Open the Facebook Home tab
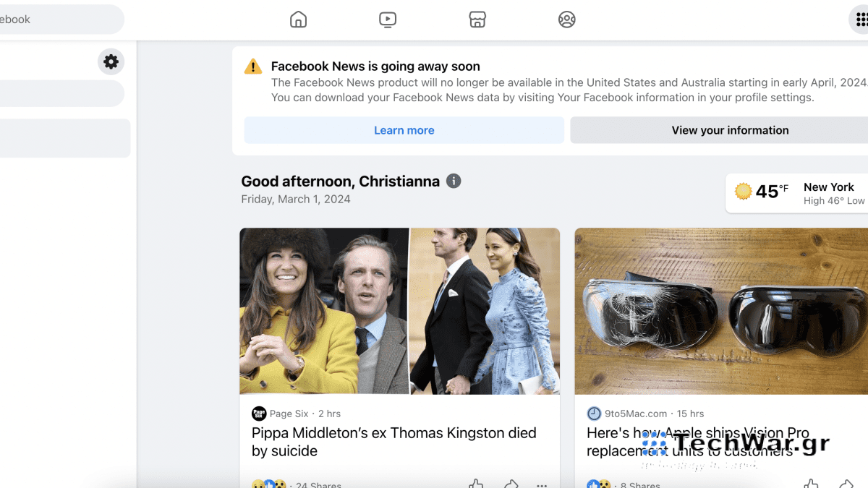This screenshot has height=488, width=868. 298,20
